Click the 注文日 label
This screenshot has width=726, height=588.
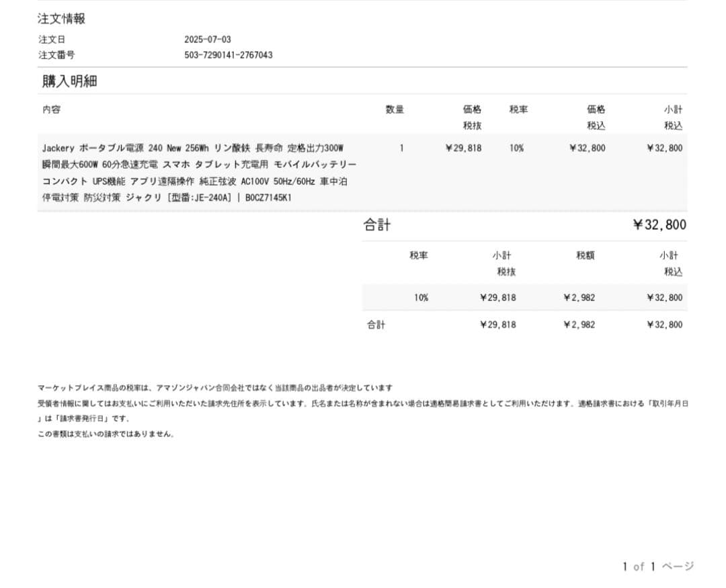click(52, 40)
